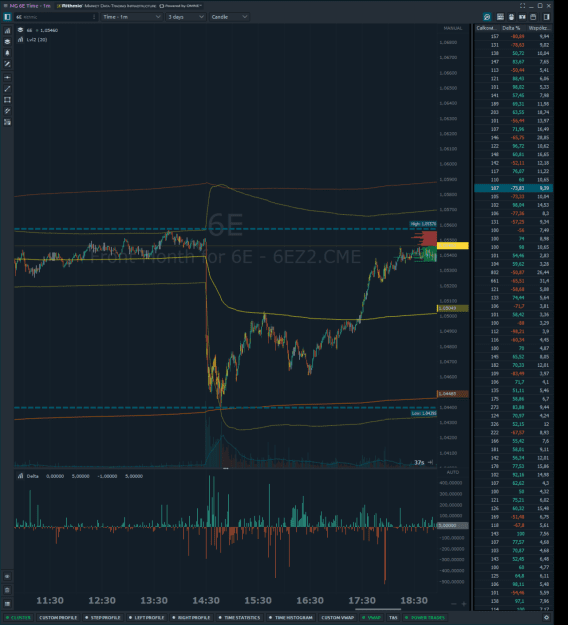
Task: Click the Delta indicator label
Action: pyautogui.click(x=32, y=476)
